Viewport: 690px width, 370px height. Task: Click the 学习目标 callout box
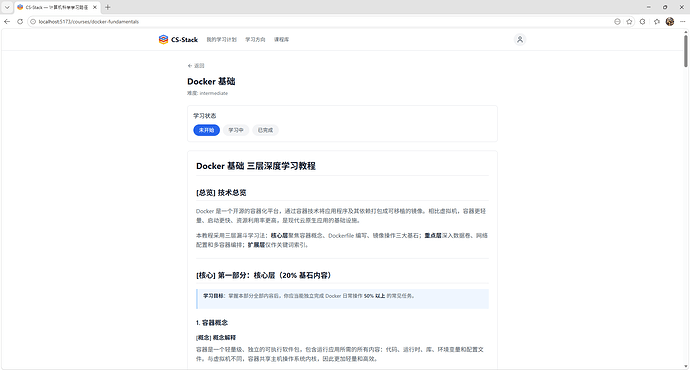342,299
